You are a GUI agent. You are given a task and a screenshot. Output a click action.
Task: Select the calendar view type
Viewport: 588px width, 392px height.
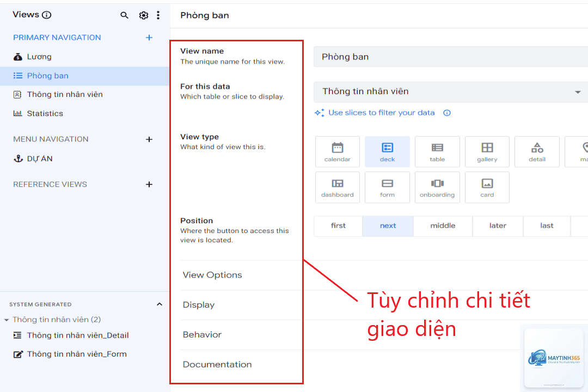coord(338,151)
